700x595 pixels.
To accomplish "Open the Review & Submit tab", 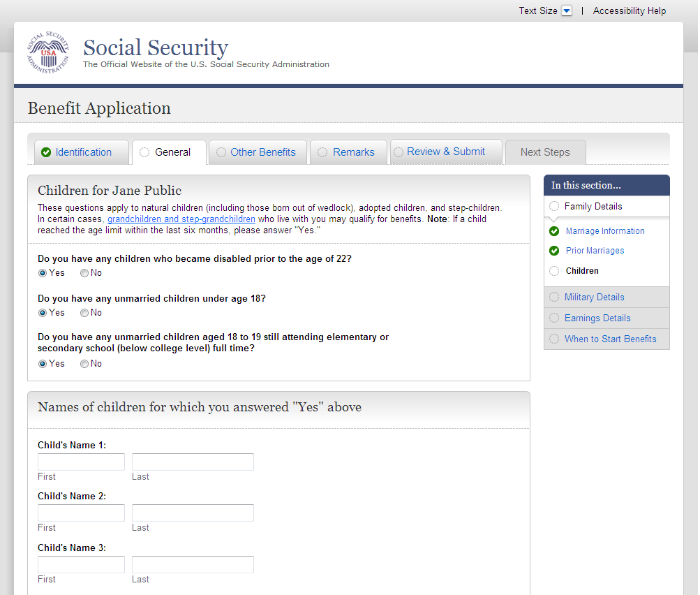I will point(445,152).
